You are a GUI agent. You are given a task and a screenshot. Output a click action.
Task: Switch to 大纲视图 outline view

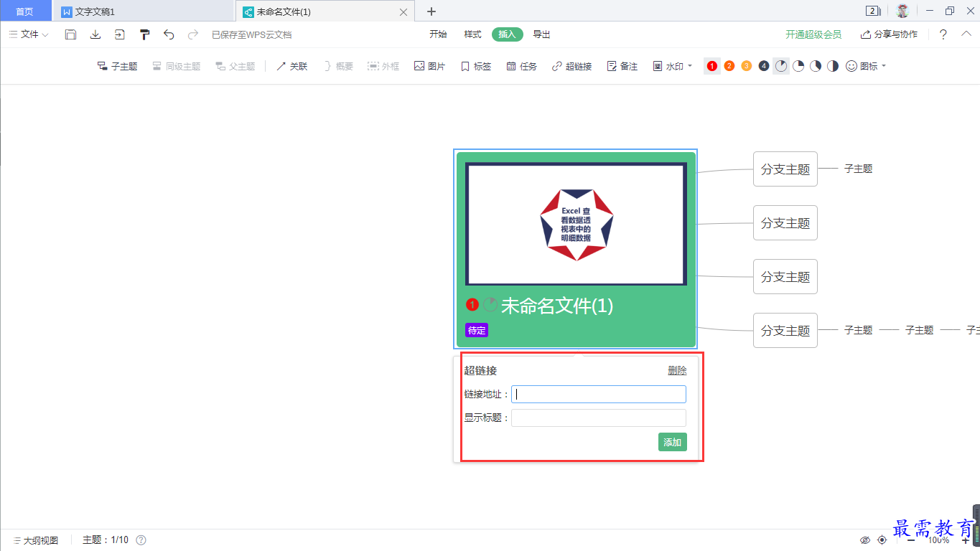[x=35, y=540]
